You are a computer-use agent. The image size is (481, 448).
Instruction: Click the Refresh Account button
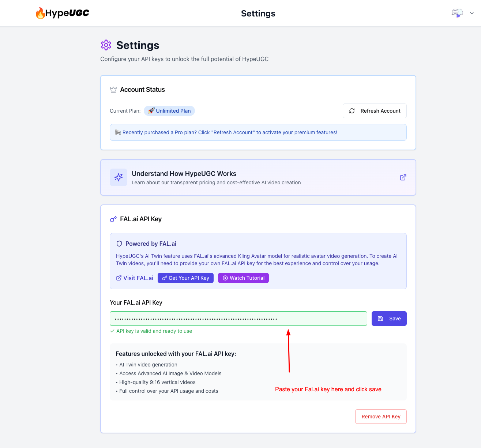(375, 111)
